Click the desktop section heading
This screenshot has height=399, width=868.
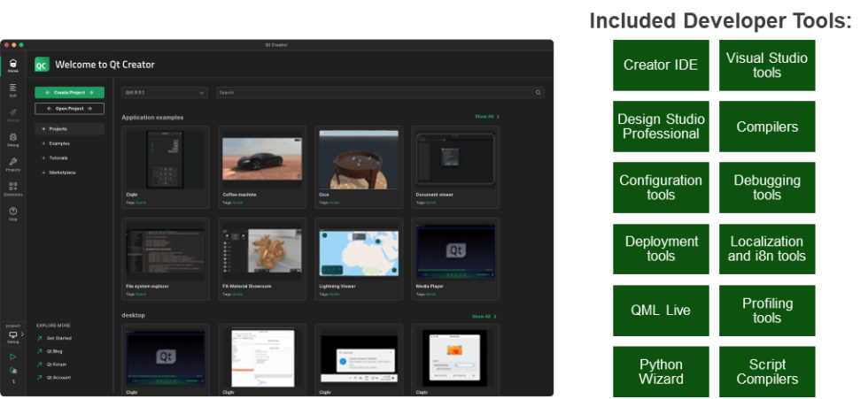(x=134, y=315)
